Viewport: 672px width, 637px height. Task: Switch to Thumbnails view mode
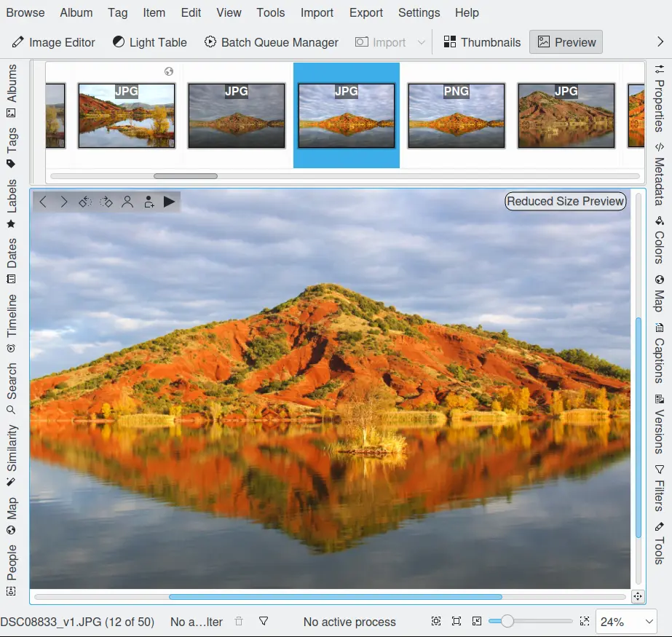[x=482, y=42]
